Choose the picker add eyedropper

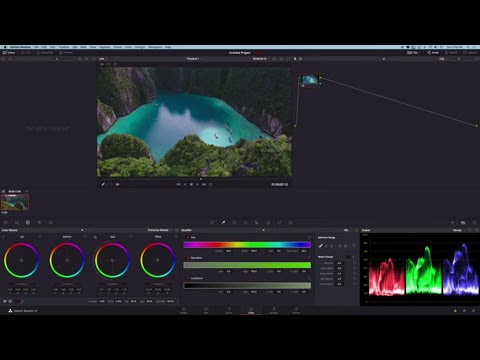coord(332,246)
